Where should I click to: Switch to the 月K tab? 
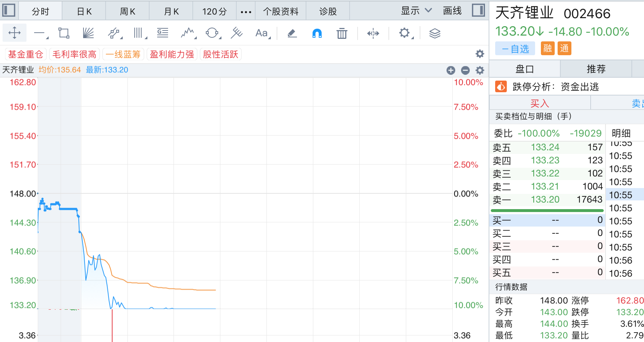click(x=171, y=12)
